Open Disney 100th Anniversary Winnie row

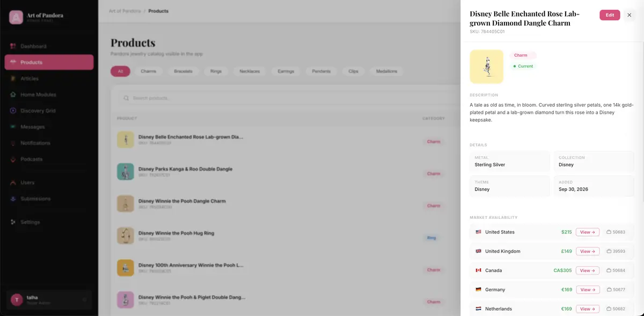click(x=284, y=268)
